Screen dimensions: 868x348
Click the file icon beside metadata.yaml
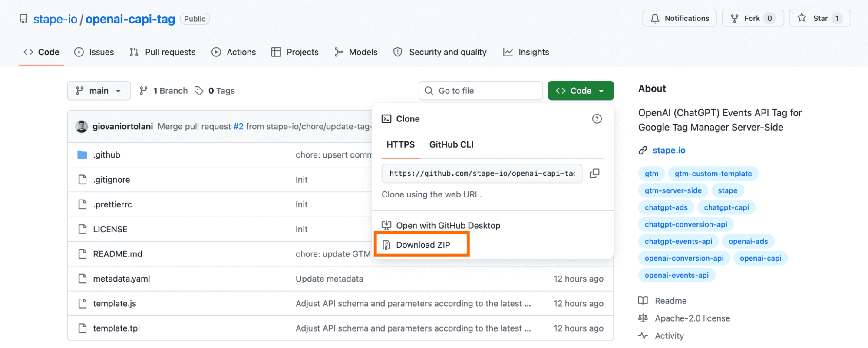pos(82,279)
